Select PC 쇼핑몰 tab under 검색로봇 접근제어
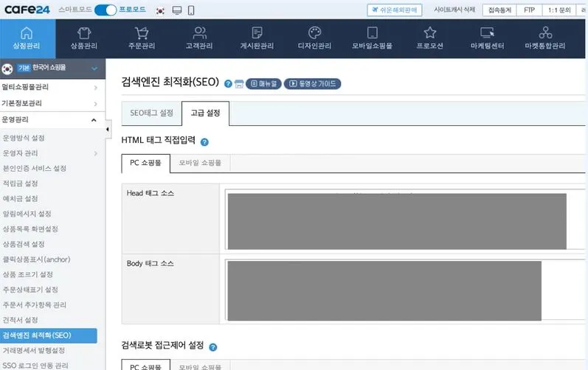 [x=145, y=366]
